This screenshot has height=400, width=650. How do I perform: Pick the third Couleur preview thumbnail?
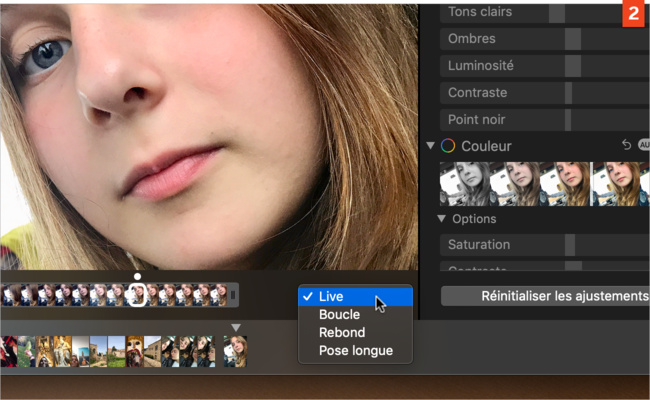[x=565, y=184]
